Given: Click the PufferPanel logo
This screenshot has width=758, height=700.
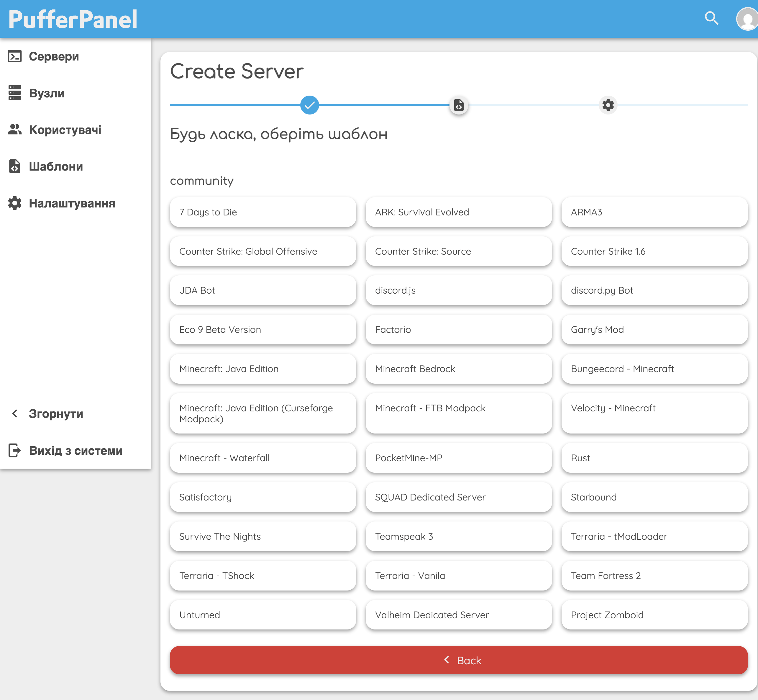Looking at the screenshot, I should [73, 19].
